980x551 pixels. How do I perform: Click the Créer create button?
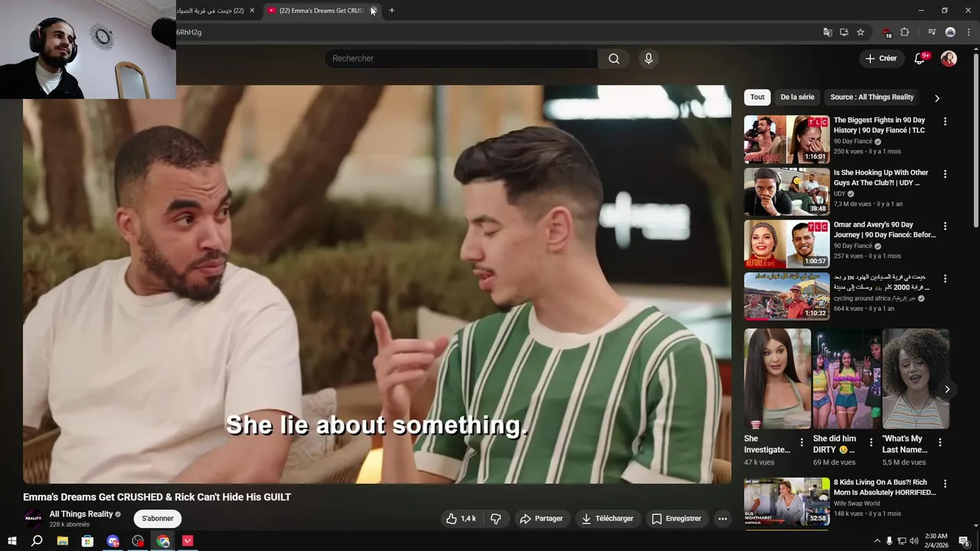[x=881, y=59]
